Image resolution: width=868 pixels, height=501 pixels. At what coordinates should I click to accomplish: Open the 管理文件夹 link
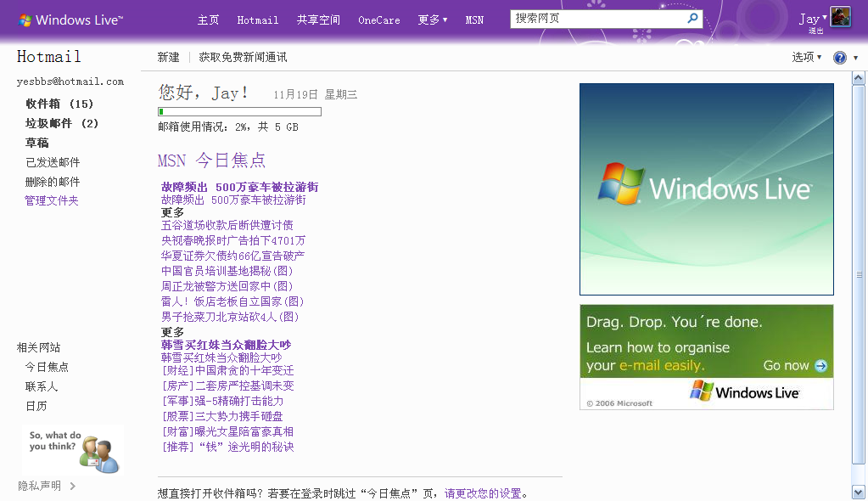coord(52,200)
